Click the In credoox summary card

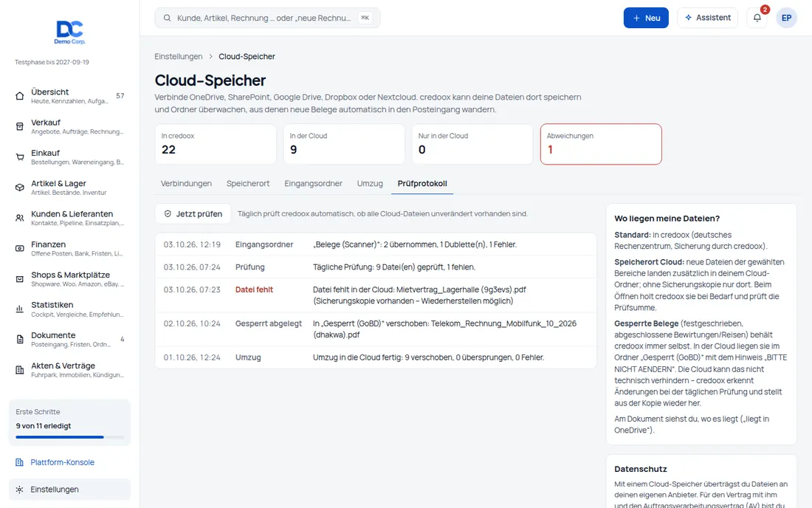(x=216, y=144)
